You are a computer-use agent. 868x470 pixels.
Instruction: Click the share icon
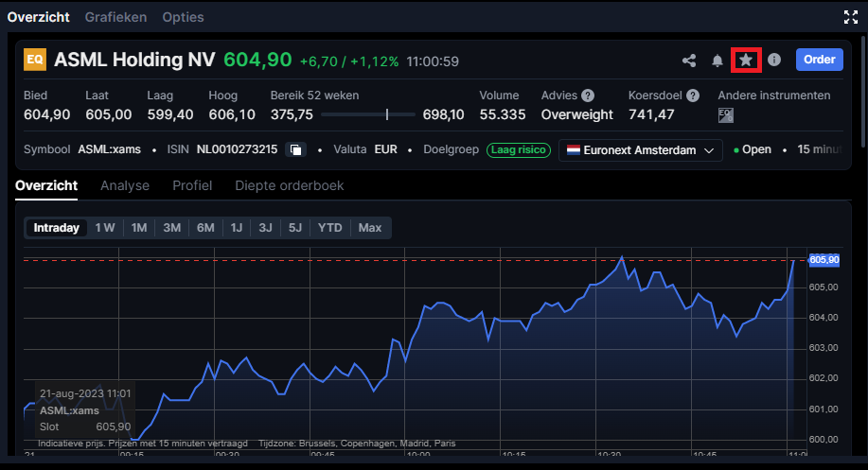click(x=689, y=61)
